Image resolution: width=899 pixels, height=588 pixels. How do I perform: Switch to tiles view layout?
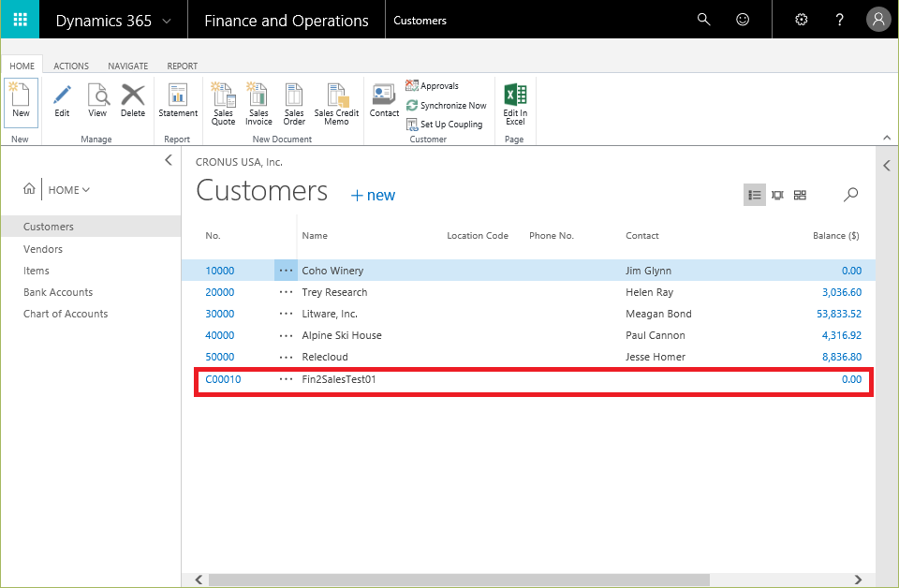coord(800,195)
